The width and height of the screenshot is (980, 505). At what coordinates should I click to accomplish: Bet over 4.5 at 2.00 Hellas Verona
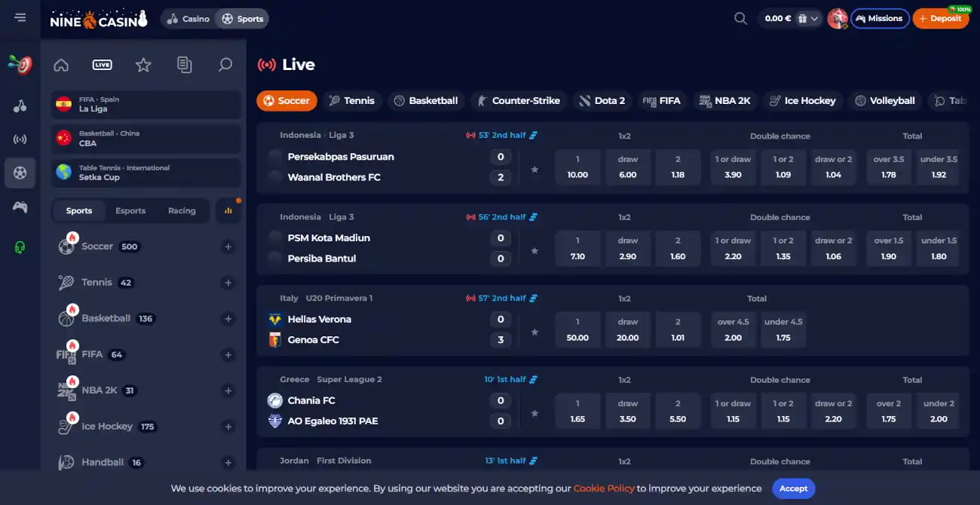733,330
